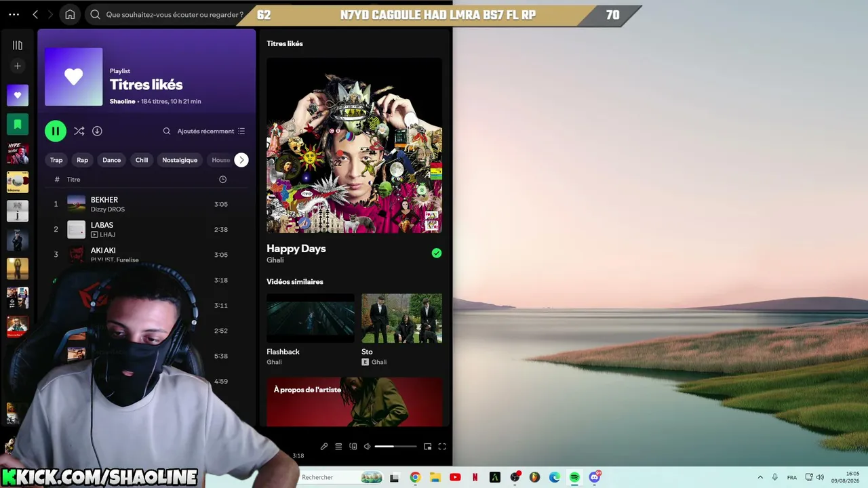Enter Spotify fullscreen mode
The height and width of the screenshot is (488, 868).
tap(442, 447)
